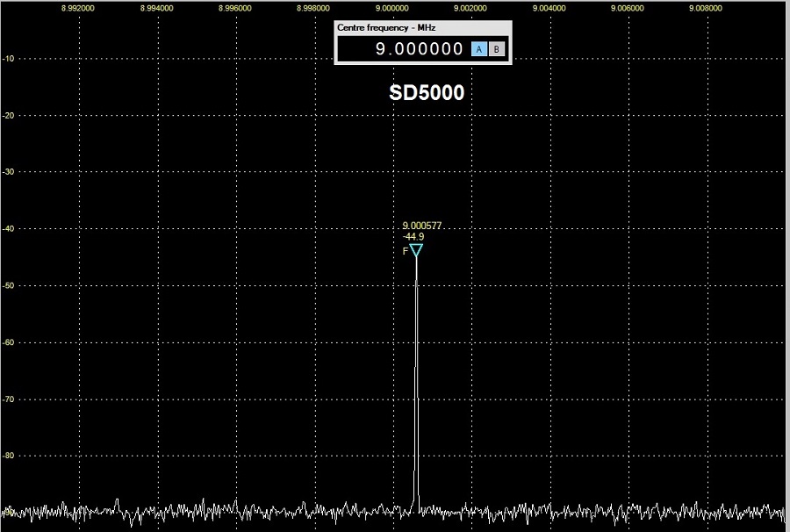Switch to VFO B button

tap(496, 50)
